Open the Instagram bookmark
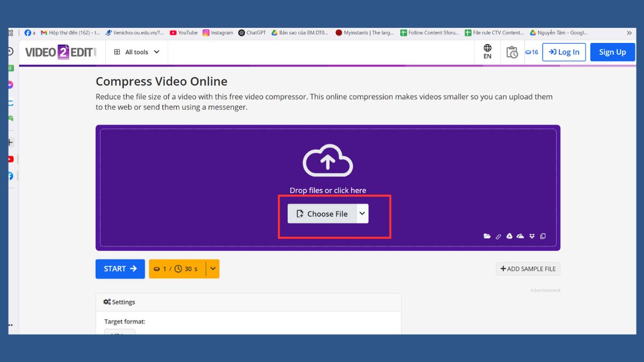This screenshot has width=644, height=362. pos(218,33)
